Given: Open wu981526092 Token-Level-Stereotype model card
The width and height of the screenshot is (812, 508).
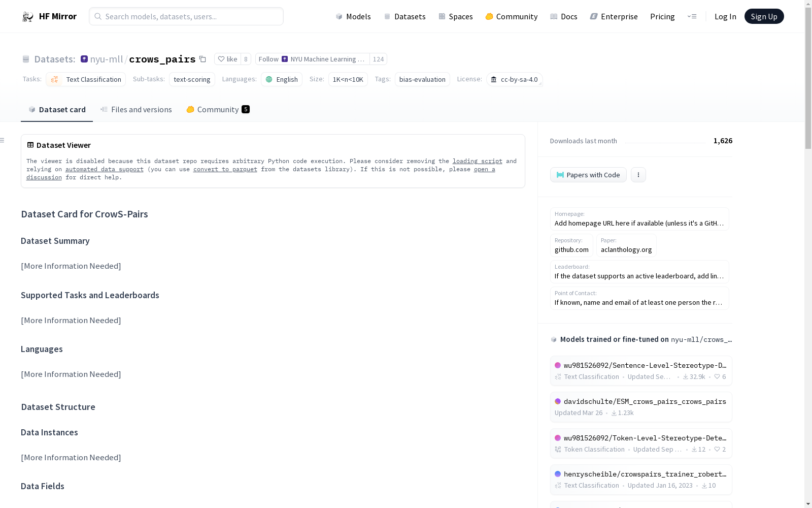Looking at the screenshot, I should pyautogui.click(x=641, y=443).
